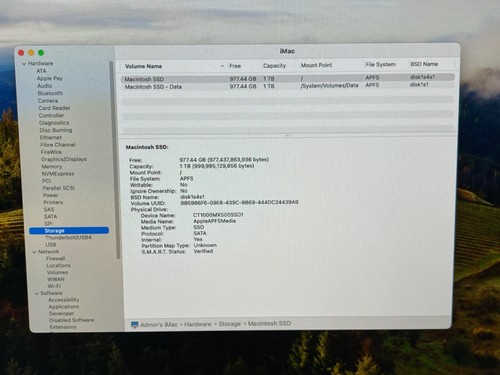This screenshot has height=375, width=500.
Task: Click the green zoom window button
Action: point(41,53)
